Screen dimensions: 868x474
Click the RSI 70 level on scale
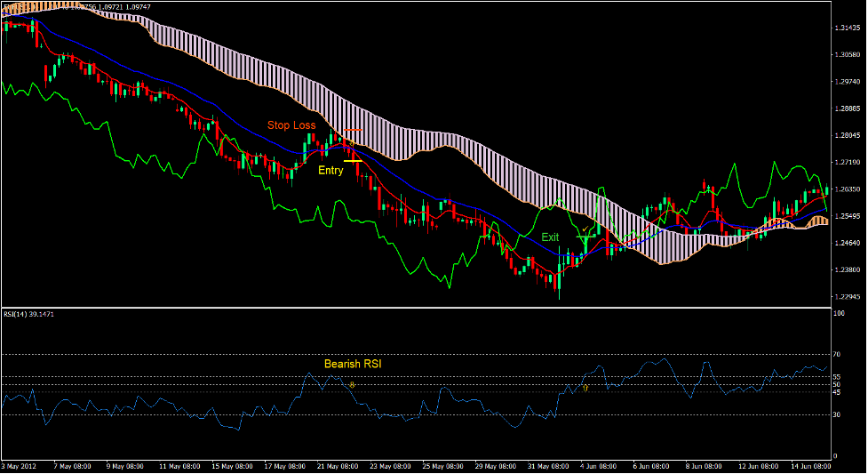pyautogui.click(x=838, y=355)
